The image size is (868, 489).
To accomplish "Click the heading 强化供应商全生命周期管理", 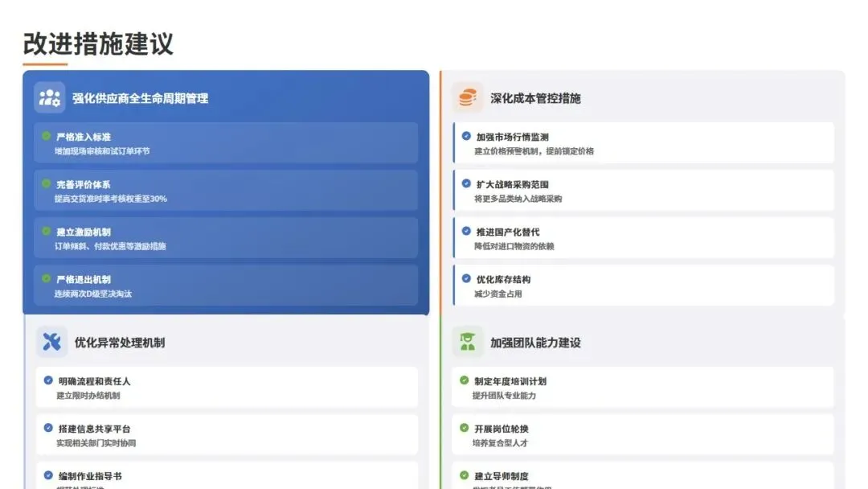I will coord(140,99).
